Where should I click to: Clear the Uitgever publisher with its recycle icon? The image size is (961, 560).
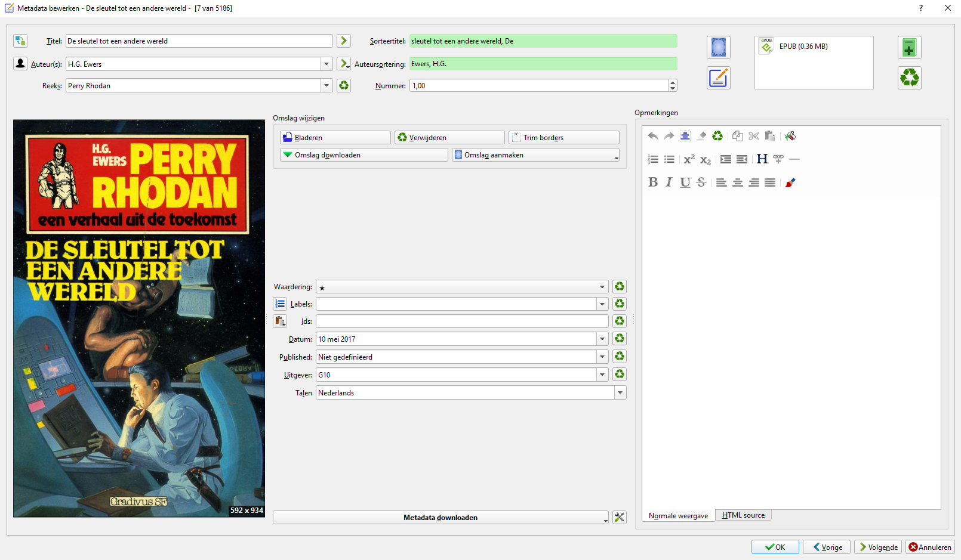tap(620, 375)
